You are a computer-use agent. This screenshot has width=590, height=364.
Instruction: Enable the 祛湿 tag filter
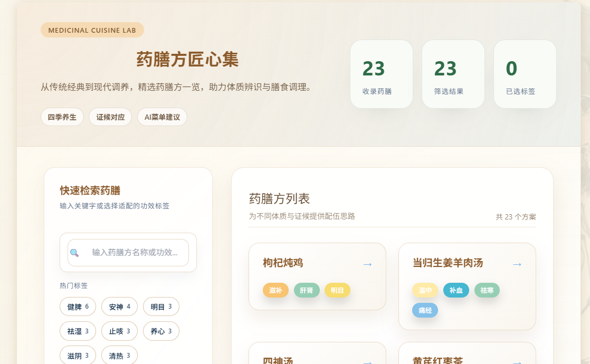(x=78, y=331)
